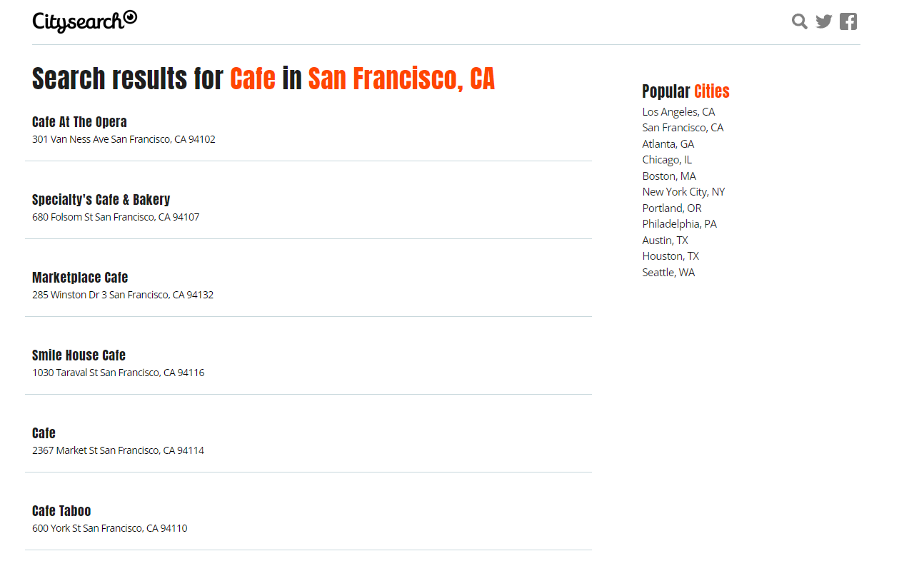Click the Popular Cities heading
Viewport: 924px width, 561px height.
(686, 91)
